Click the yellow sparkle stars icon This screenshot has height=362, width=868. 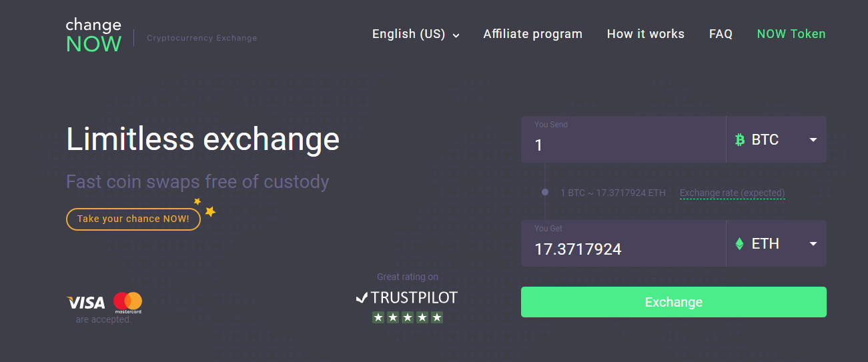205,208
